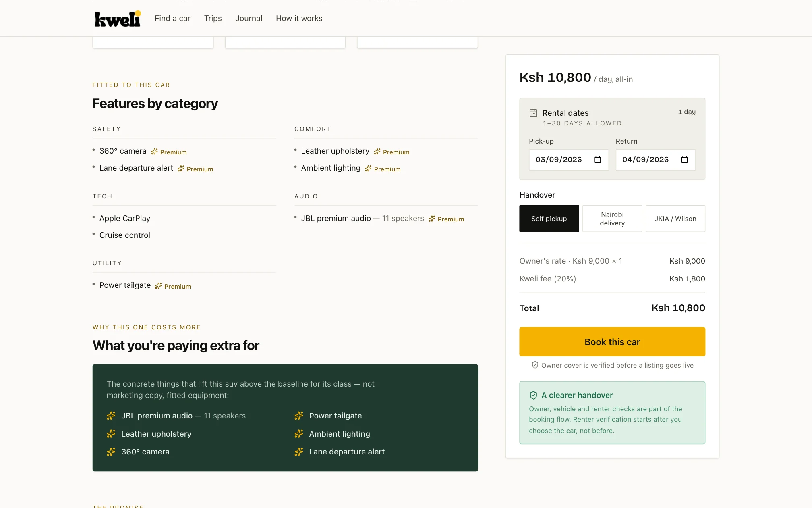Click the Premium sparkle icon beside Power tailgate in Utility
The width and height of the screenshot is (812, 508).
pos(159,286)
